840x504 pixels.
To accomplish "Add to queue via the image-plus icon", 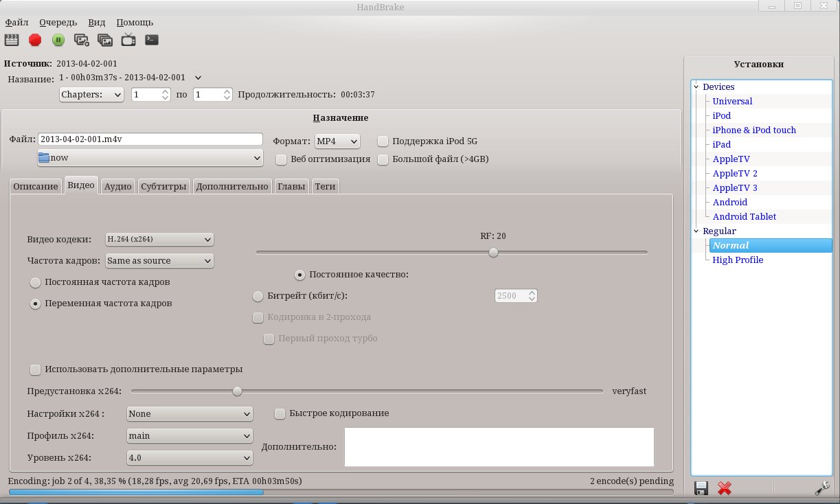I will (82, 40).
